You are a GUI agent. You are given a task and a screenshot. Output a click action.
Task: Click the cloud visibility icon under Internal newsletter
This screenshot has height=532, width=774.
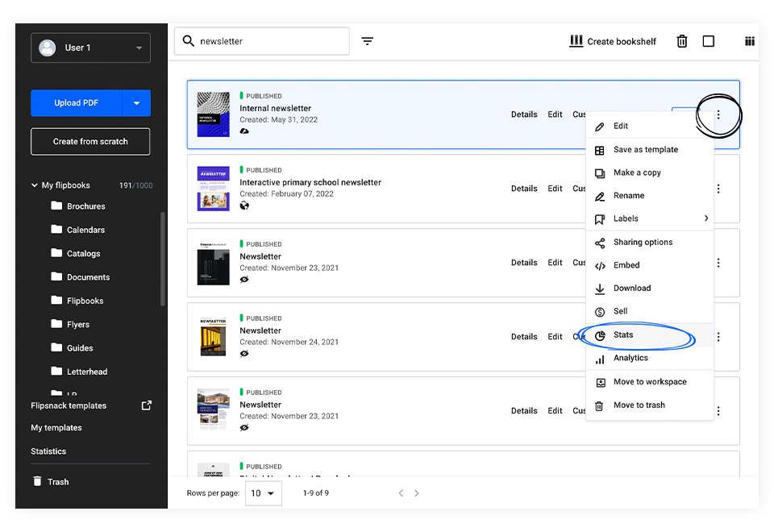coord(244,131)
